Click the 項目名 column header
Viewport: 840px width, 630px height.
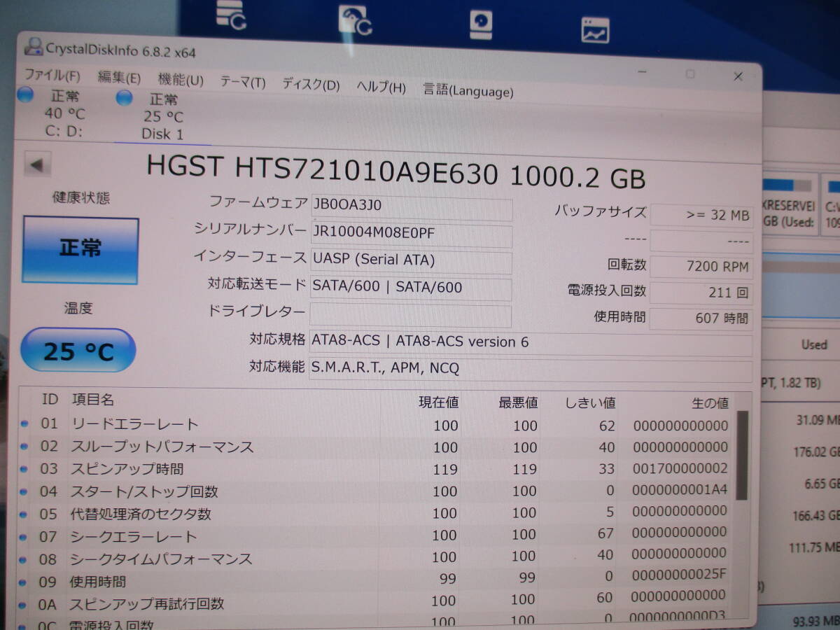coord(93,400)
